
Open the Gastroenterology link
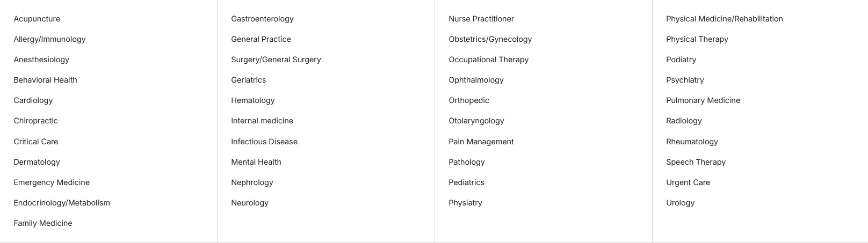(262, 19)
